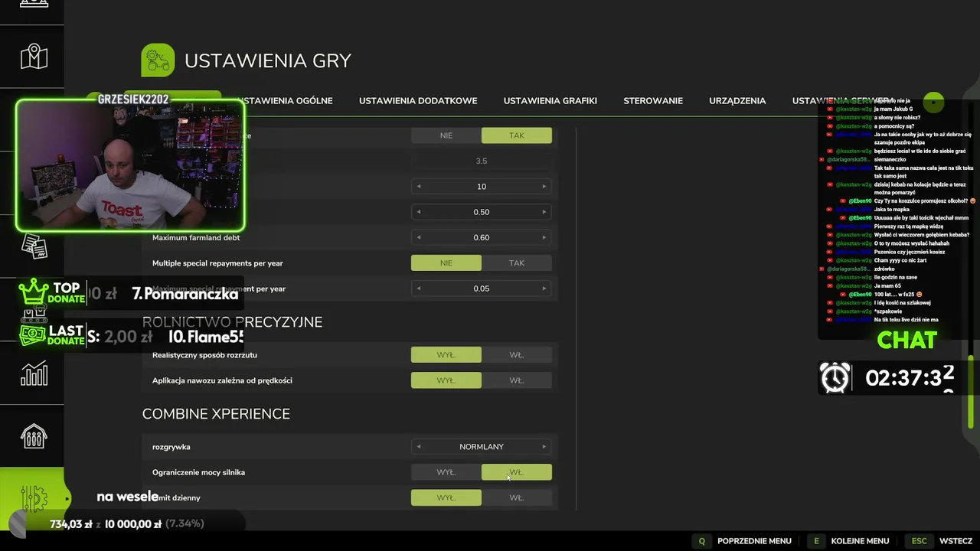Decrease Maximum farmland debt with left arrow
Screen dimensions: 980x551
(x=419, y=237)
